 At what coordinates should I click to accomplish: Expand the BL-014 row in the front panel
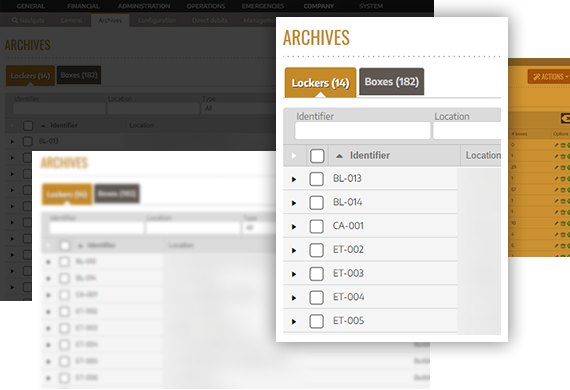pyautogui.click(x=294, y=203)
